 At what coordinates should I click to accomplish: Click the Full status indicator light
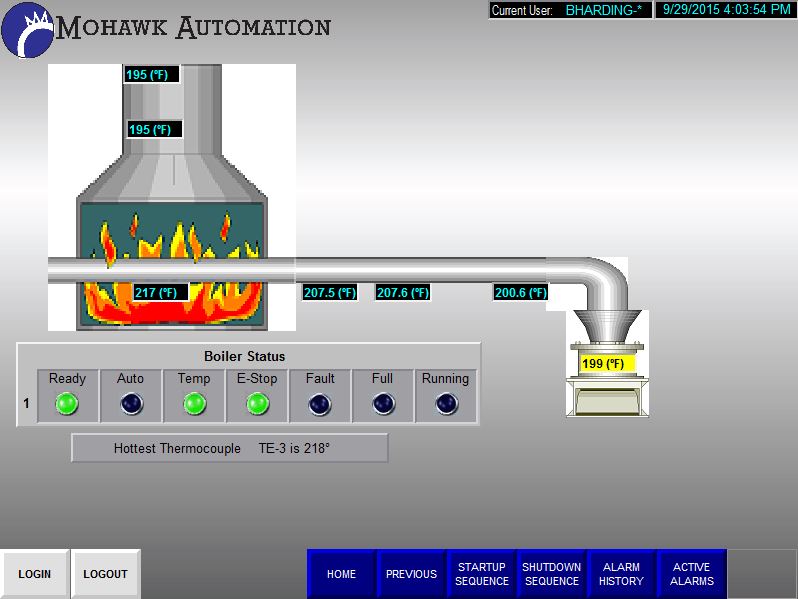tap(384, 404)
